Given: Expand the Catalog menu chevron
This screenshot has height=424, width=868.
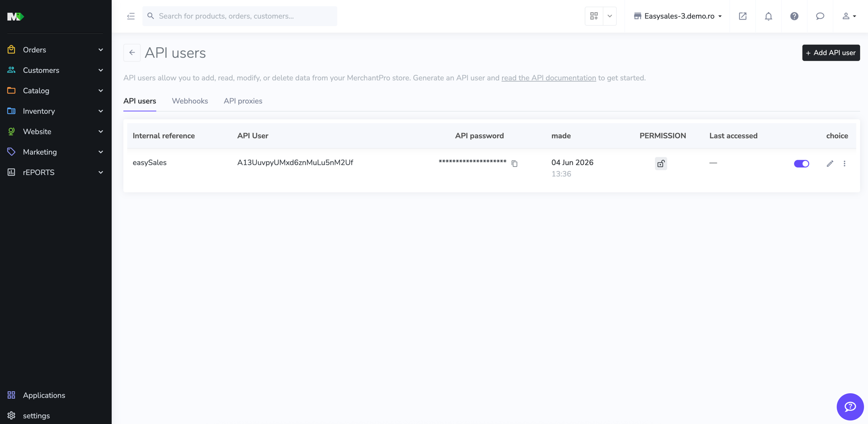Looking at the screenshot, I should click(101, 91).
